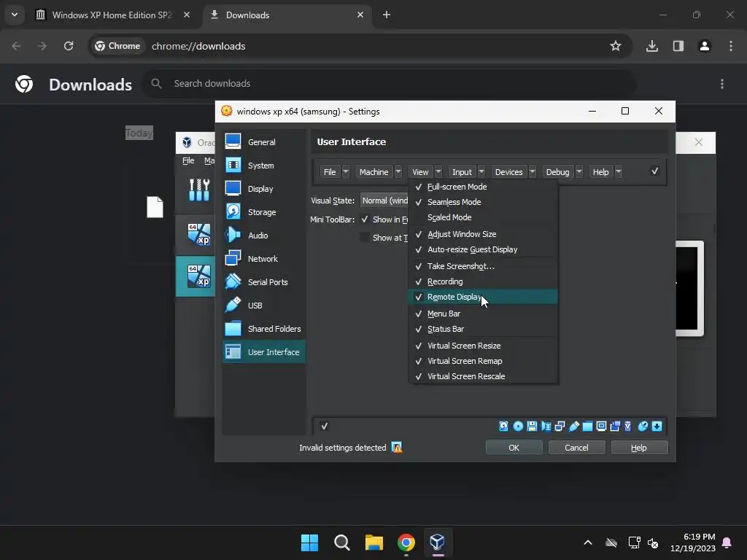Open the Visual State combo box
This screenshot has height=560, width=747.
[384, 201]
